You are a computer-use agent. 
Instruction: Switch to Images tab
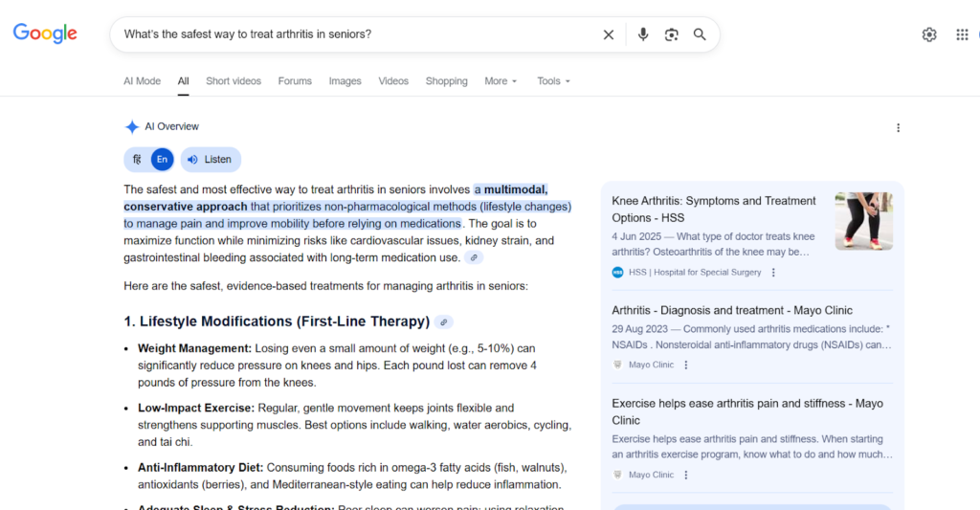tap(345, 81)
